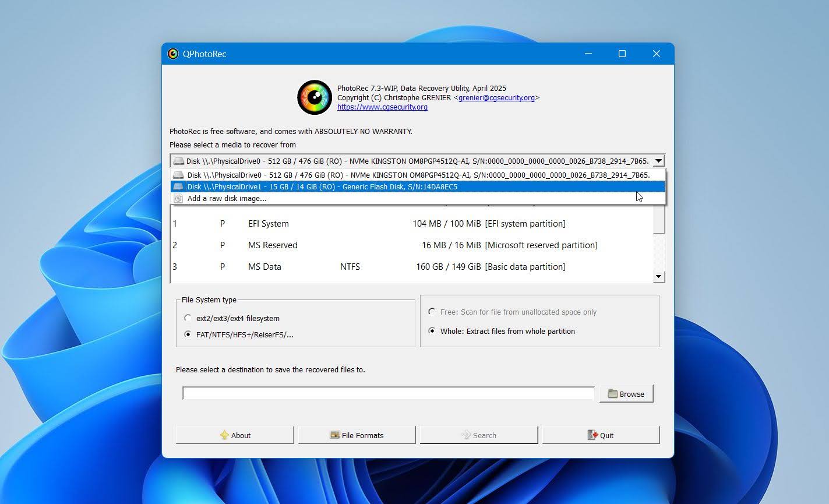This screenshot has height=504, width=829.
Task: Click the flash disk icon beside PhysicalDrive1
Action: point(178,186)
